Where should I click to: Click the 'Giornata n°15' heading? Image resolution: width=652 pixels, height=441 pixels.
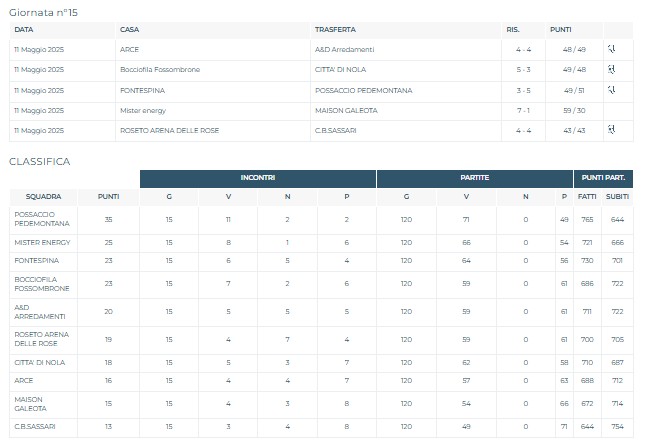pyautogui.click(x=43, y=12)
